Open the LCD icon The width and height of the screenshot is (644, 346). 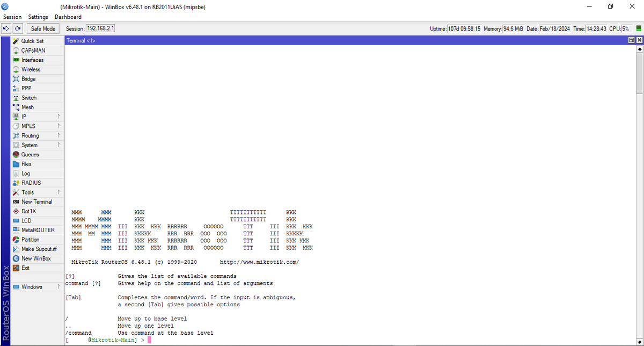click(16, 221)
